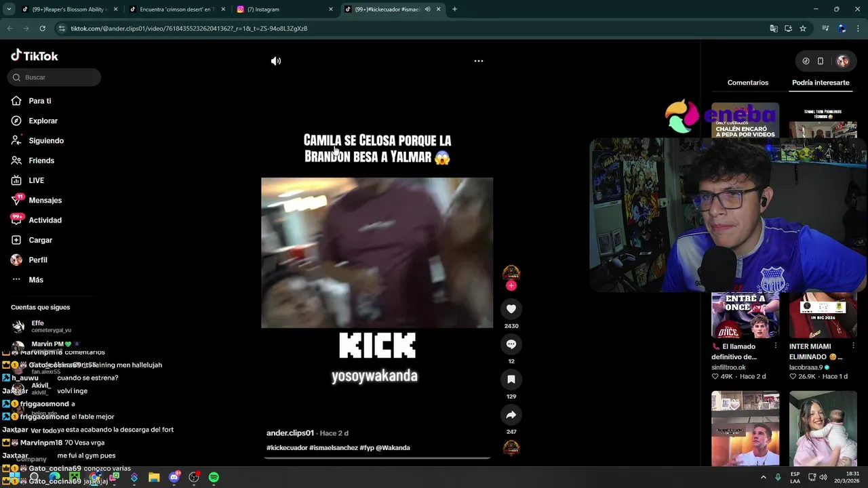Open OBS Studio from the taskbar
This screenshot has height=488, width=868.
pos(194,478)
